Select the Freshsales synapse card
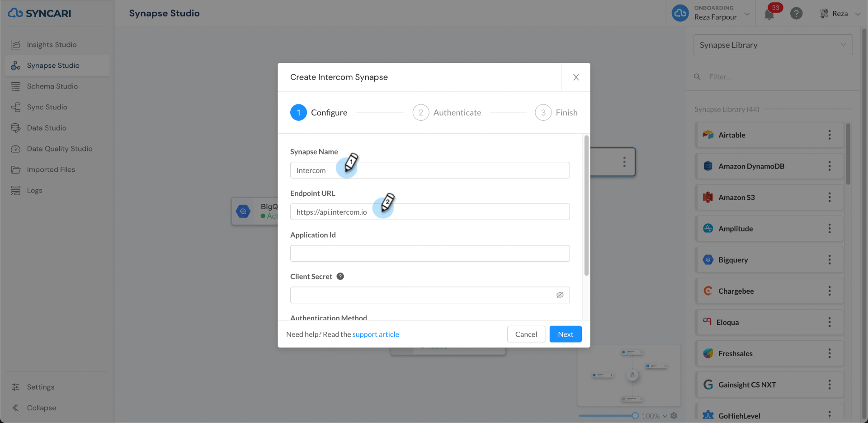 769,353
